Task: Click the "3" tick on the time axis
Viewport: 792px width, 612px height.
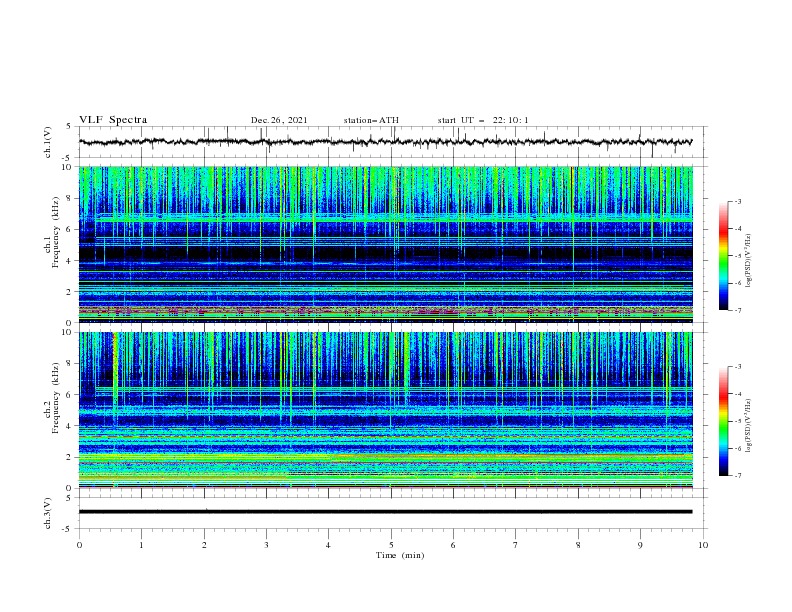Action: pos(266,545)
